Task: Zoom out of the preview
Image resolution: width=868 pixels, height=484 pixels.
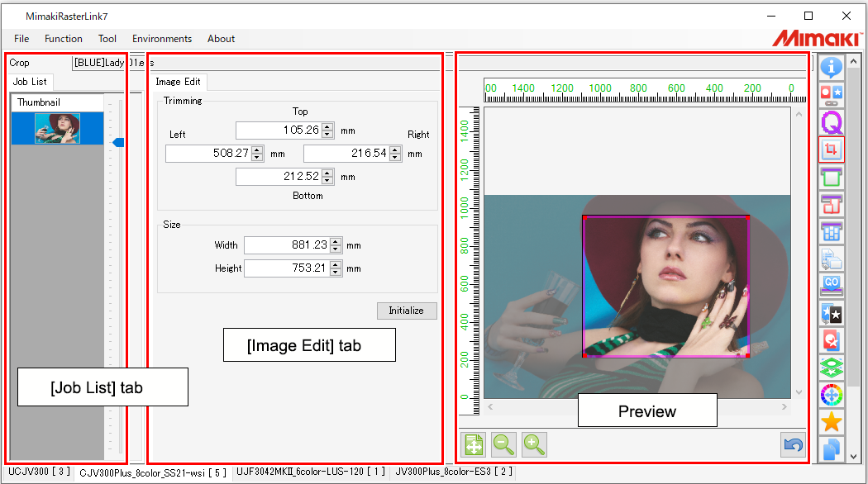Action: 503,444
